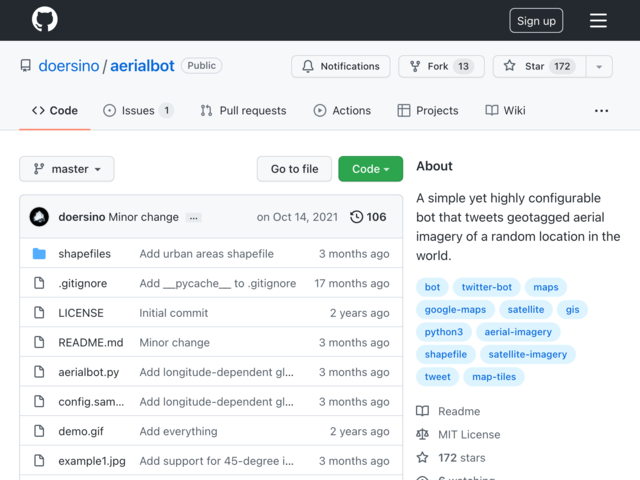Click the demo.gif file icon
The width and height of the screenshot is (640, 480).
pyautogui.click(x=39, y=431)
